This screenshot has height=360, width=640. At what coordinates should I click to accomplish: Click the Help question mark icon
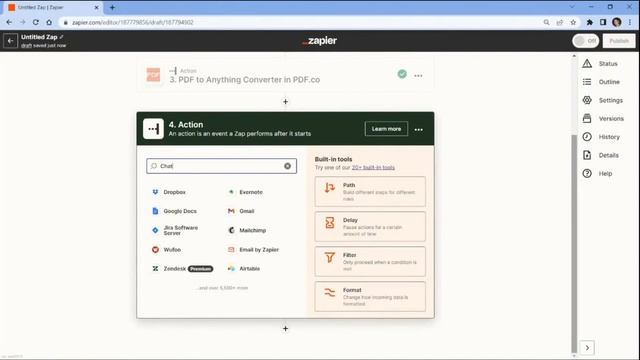click(x=587, y=173)
